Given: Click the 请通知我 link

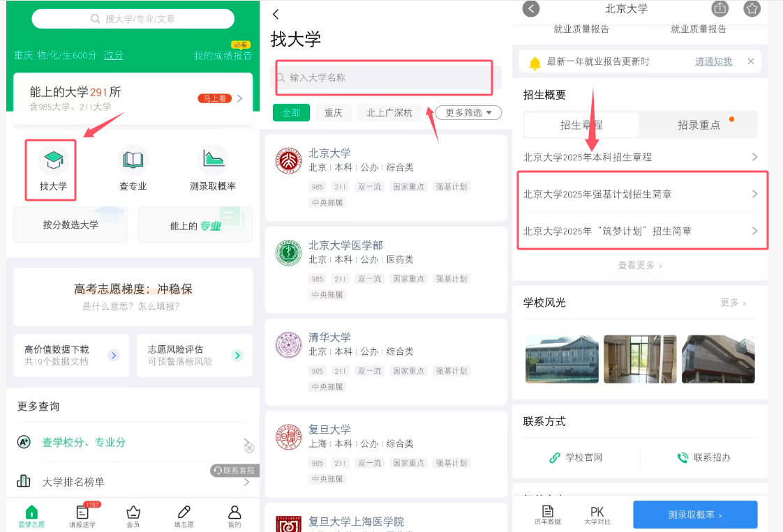Looking at the screenshot, I should (x=713, y=61).
